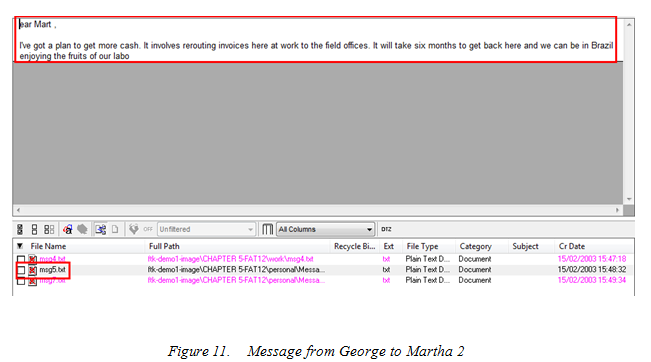Screen dimensions: 651x362
Task: Click the creation date 15/02/2003 15:47:18
Action: tap(592, 259)
